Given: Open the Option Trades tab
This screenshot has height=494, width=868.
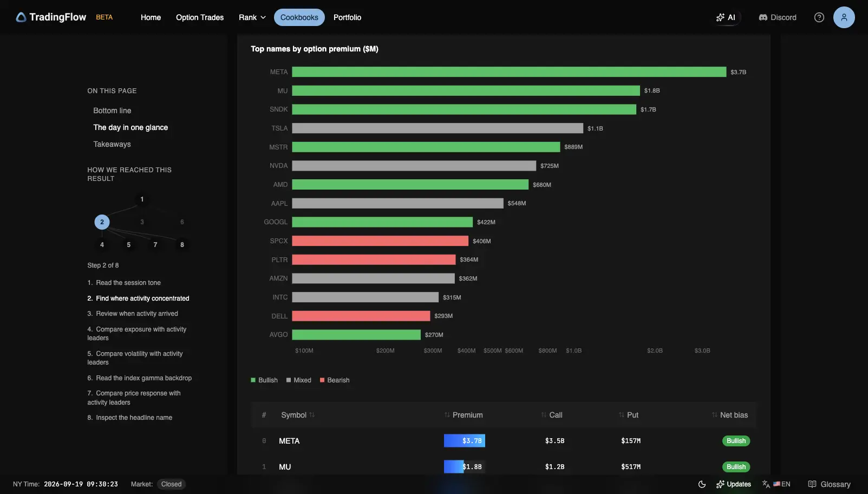Looking at the screenshot, I should (200, 17).
